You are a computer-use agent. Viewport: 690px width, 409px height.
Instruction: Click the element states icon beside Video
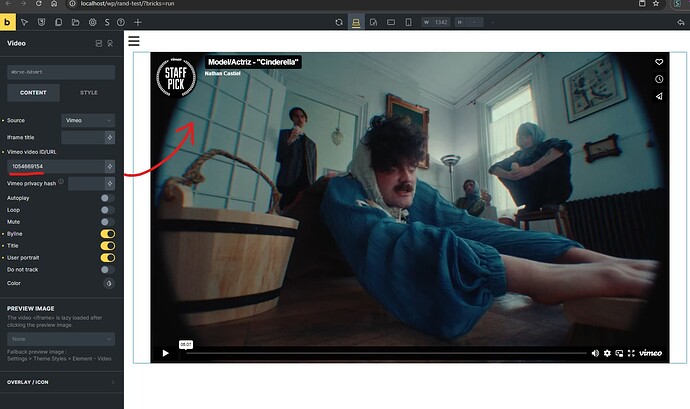pos(99,43)
